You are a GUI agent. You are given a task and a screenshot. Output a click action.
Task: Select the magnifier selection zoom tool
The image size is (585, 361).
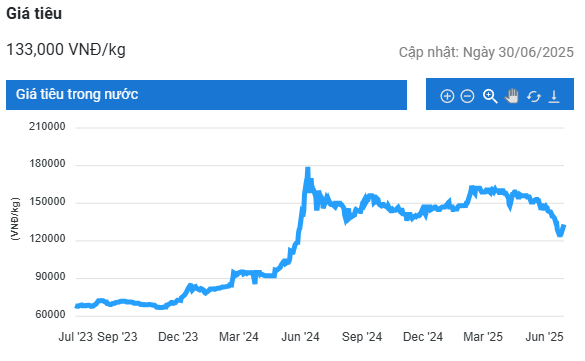coord(490,96)
